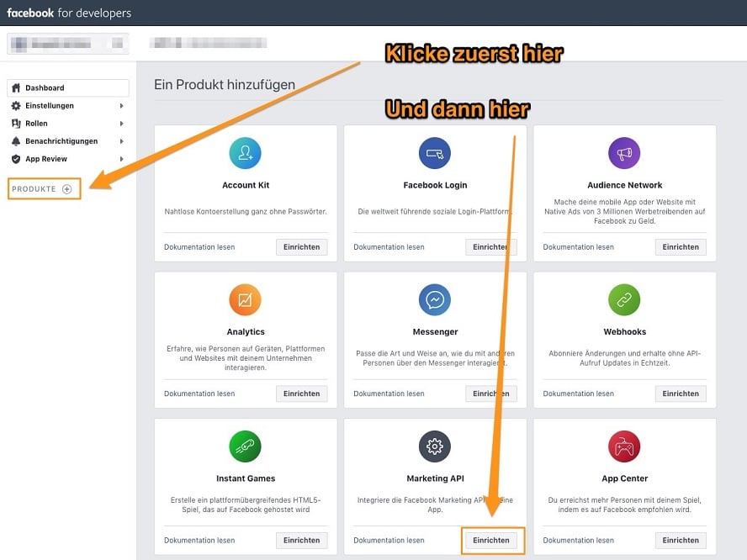The width and height of the screenshot is (747, 560).
Task: Click the plus icon next to PRODUKTE
Action: [x=67, y=189]
